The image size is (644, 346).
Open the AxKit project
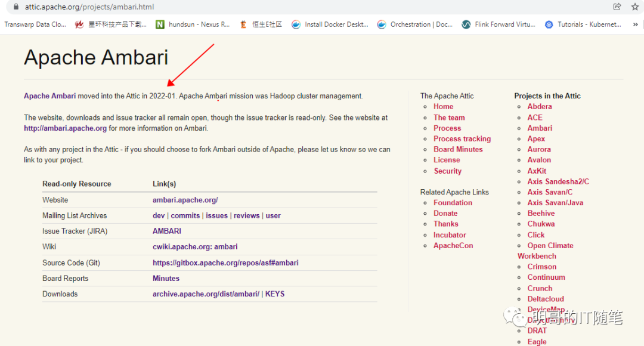537,171
